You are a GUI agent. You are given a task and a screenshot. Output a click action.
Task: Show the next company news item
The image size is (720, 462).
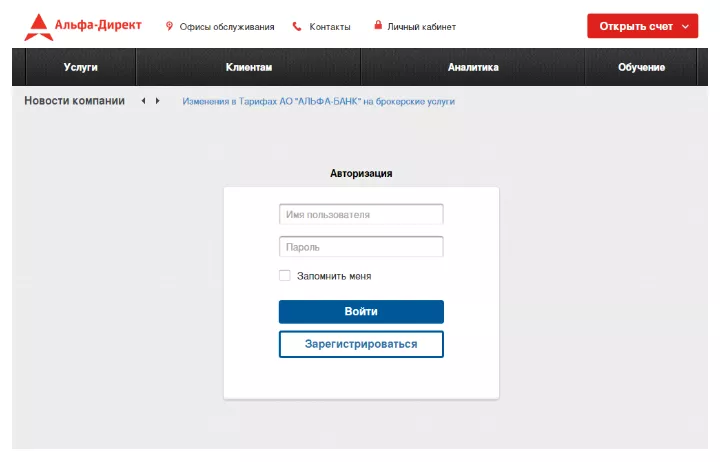[x=157, y=101]
